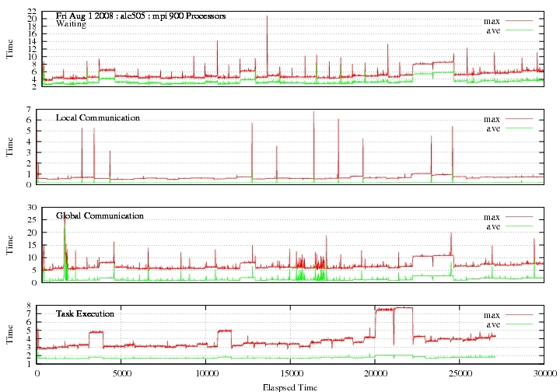Select the 'Global Communication' panel label
The height and width of the screenshot is (392, 560).
(x=100, y=215)
